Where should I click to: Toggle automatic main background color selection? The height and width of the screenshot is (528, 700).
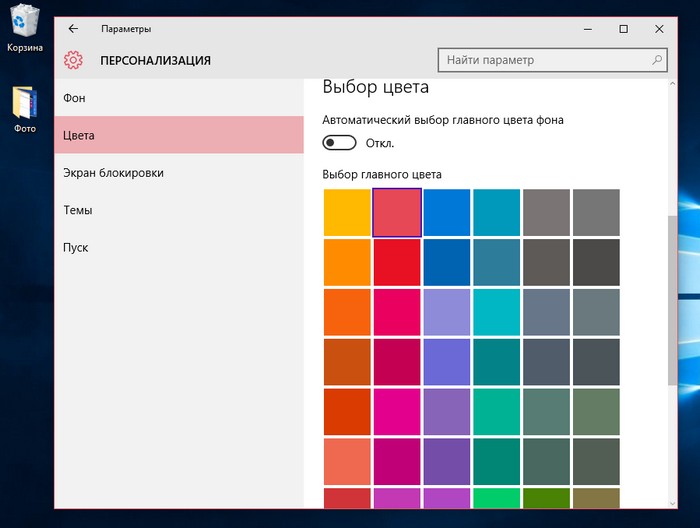click(340, 143)
